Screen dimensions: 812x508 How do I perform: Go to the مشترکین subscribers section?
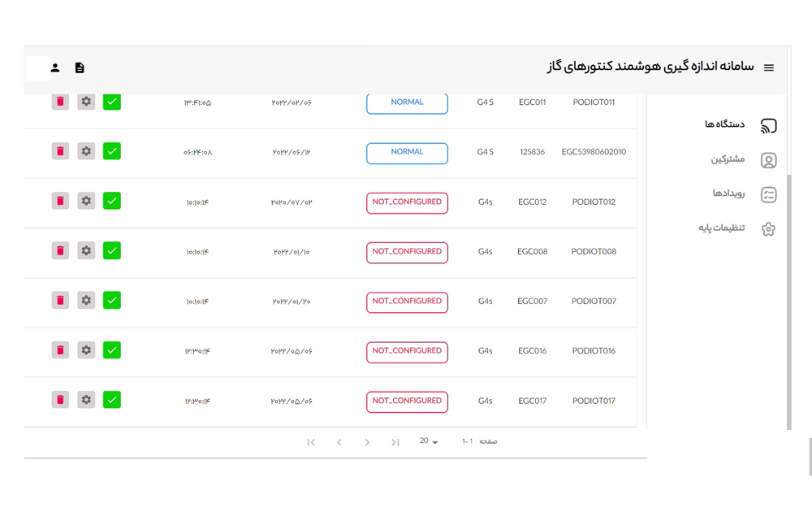(x=728, y=159)
